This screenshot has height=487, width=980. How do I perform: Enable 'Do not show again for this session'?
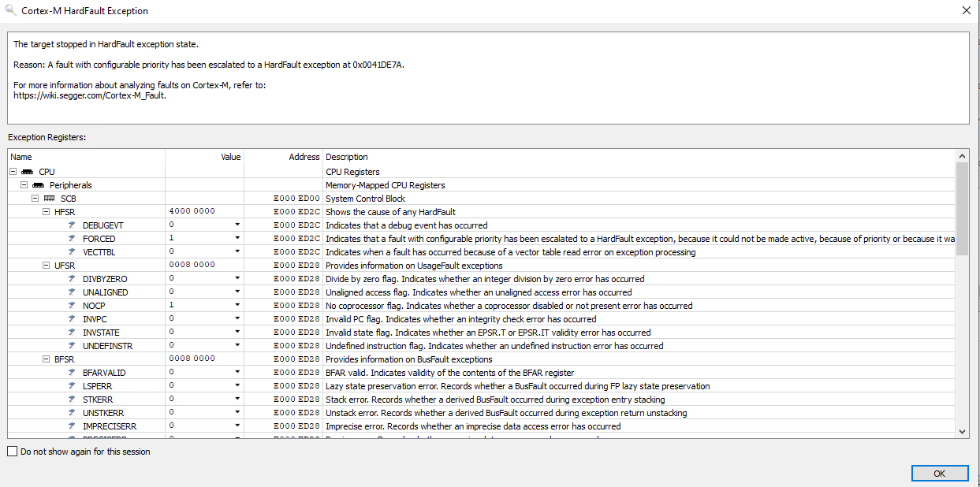pos(12,452)
